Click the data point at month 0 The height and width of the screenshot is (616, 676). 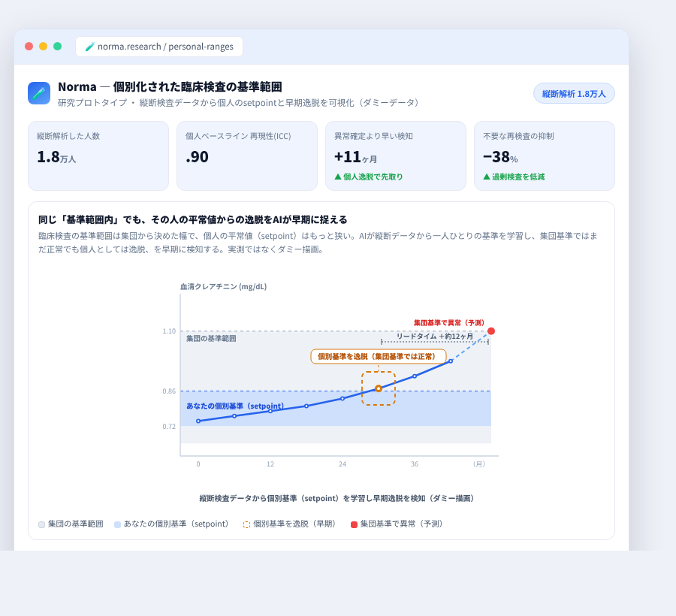point(198,421)
